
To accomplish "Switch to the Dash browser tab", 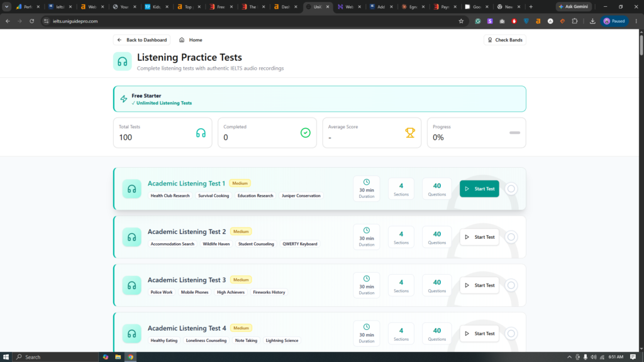I will point(285,6).
